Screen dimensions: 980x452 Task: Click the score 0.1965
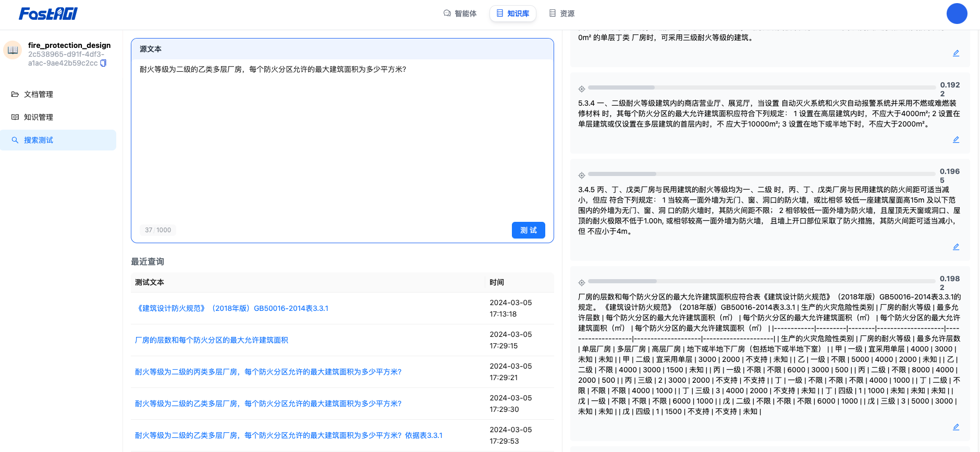pyautogui.click(x=950, y=175)
